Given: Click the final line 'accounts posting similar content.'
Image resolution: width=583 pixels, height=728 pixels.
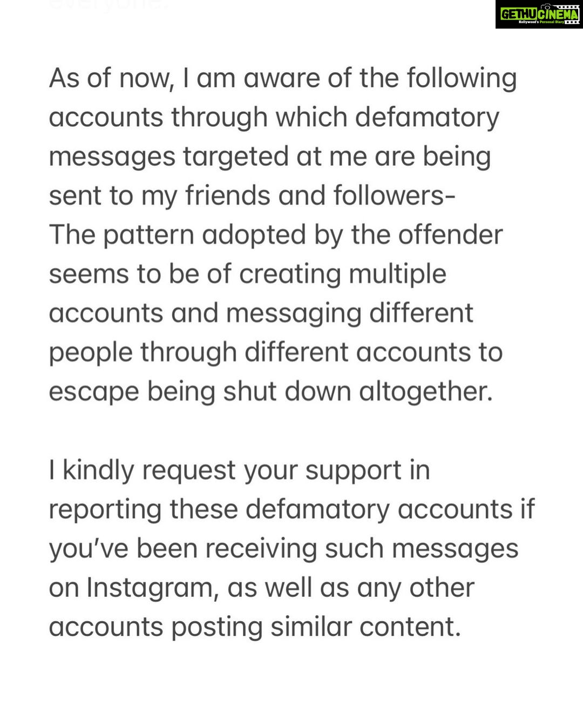Looking at the screenshot, I should click(x=255, y=627).
